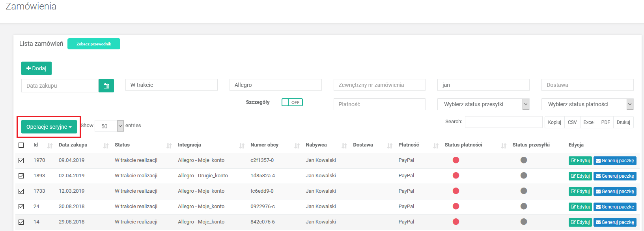The height and width of the screenshot is (231, 644).
Task: Expand Wybierz status przesyłki dropdown
Action: pyautogui.click(x=483, y=104)
